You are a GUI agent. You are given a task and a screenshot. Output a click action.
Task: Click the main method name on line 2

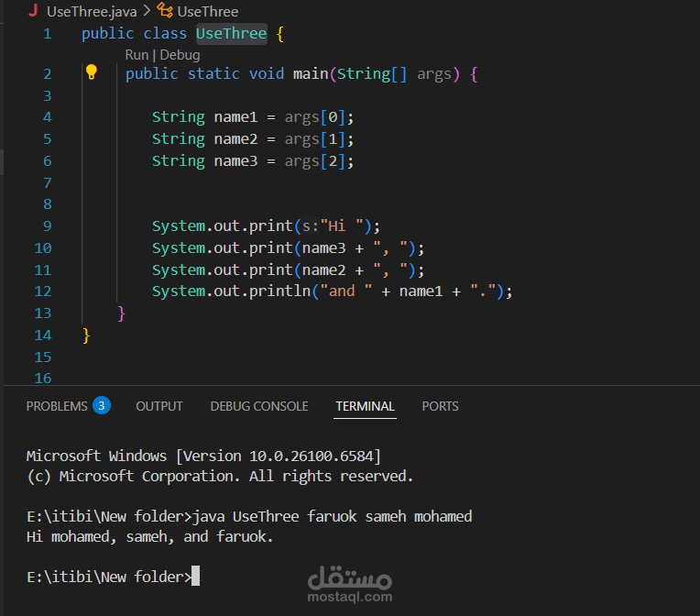click(x=311, y=73)
